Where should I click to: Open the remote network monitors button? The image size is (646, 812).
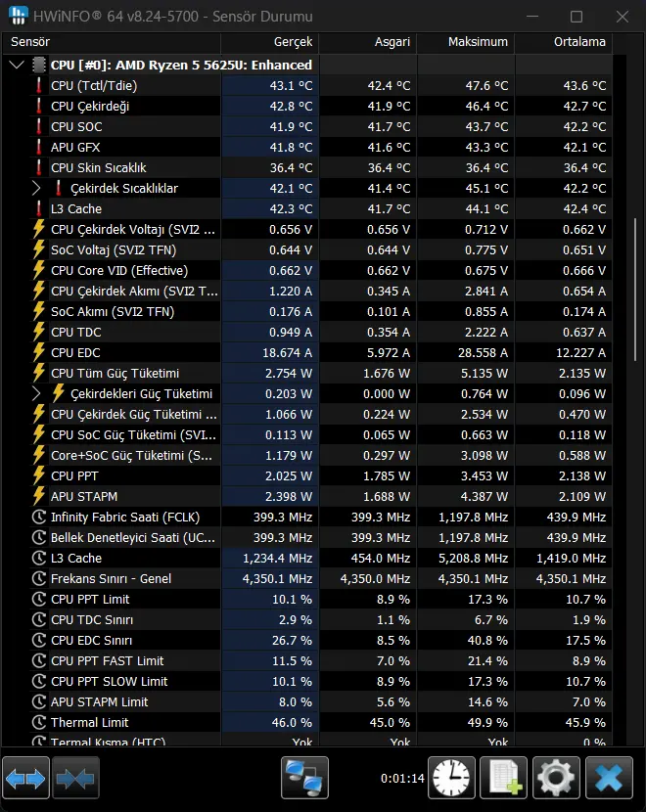pyautogui.click(x=304, y=778)
